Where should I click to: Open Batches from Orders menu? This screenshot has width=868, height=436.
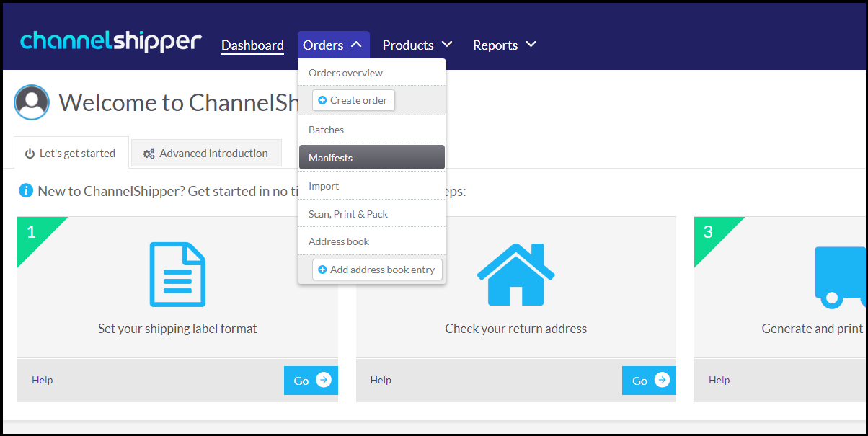(326, 130)
